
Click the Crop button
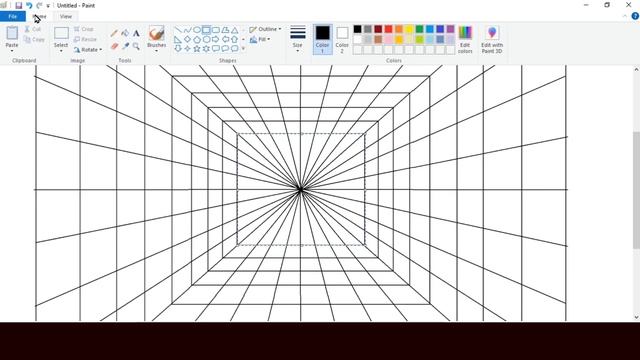tap(84, 29)
